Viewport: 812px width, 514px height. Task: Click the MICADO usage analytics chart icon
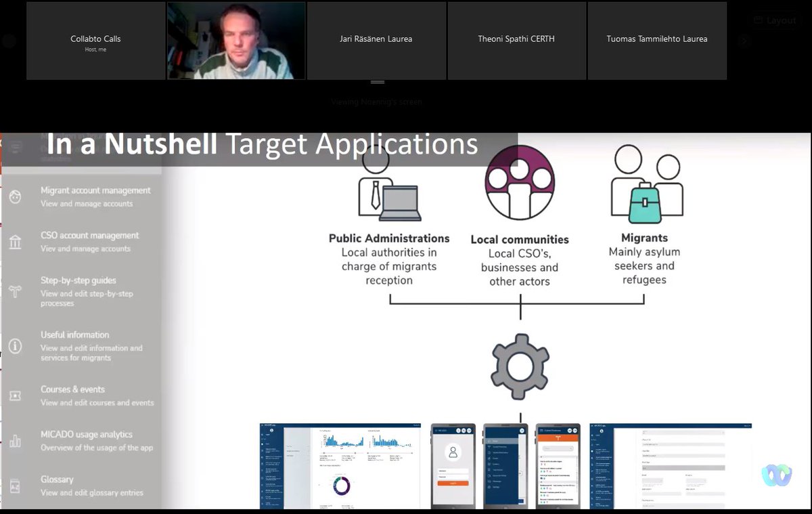(x=15, y=441)
